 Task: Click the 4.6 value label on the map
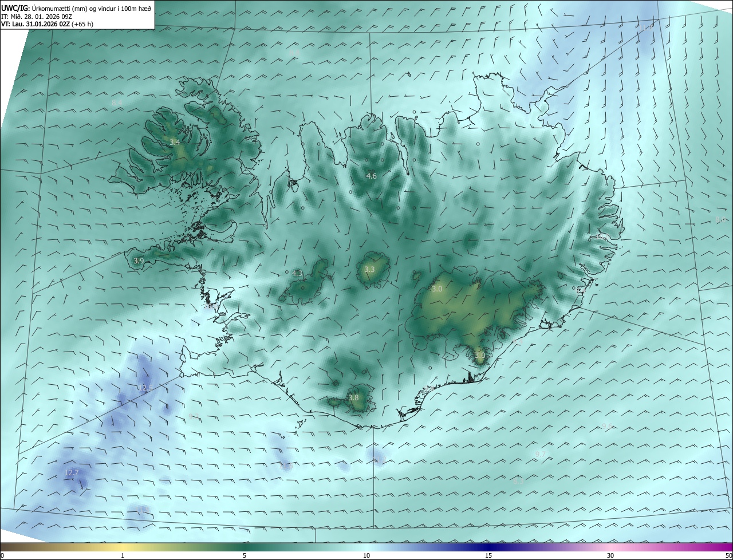[x=371, y=176]
